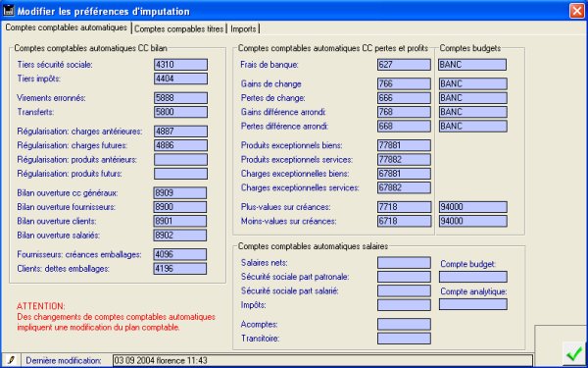Open the Imports tab
The width and height of the screenshot is (588, 368).
click(243, 28)
